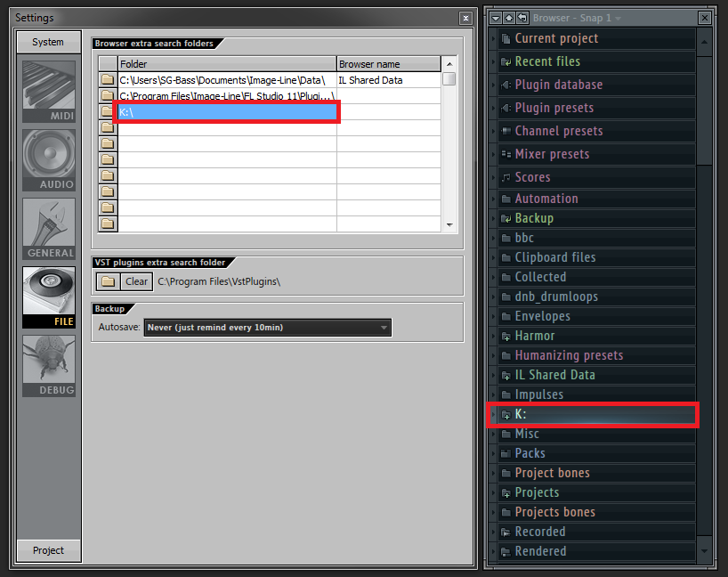Click Browser reread structure icon
This screenshot has width=728, height=577.
coord(522,18)
